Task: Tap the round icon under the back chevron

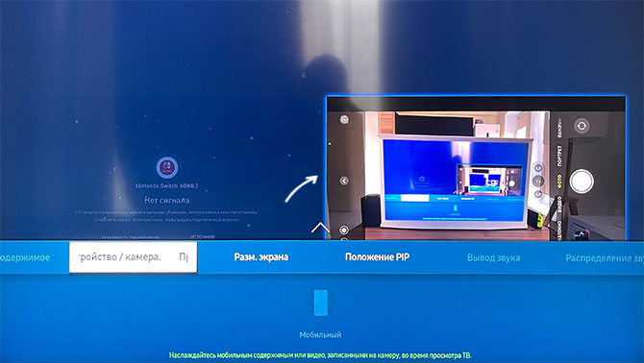Action: click(x=344, y=230)
